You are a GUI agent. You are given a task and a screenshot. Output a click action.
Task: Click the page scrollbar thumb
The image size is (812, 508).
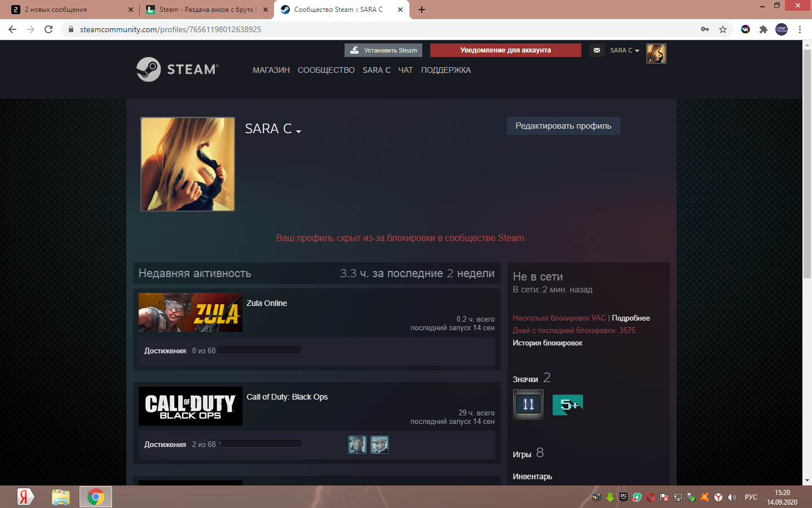807,163
